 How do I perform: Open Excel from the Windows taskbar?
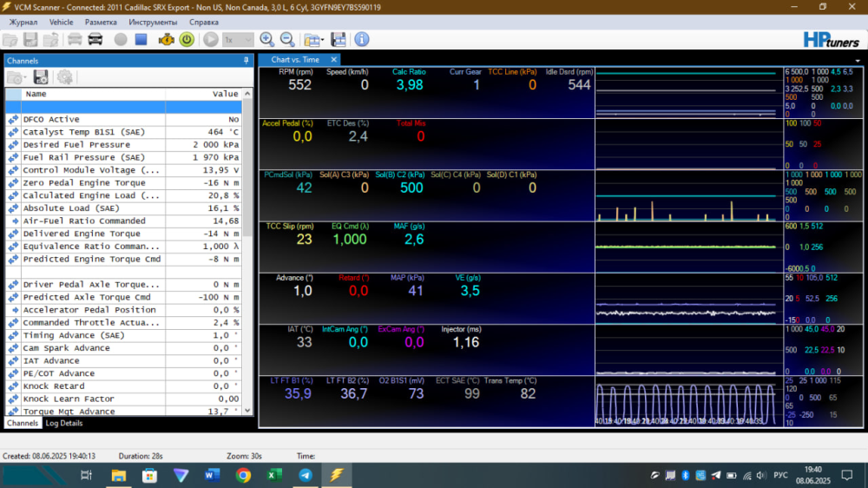(x=273, y=475)
